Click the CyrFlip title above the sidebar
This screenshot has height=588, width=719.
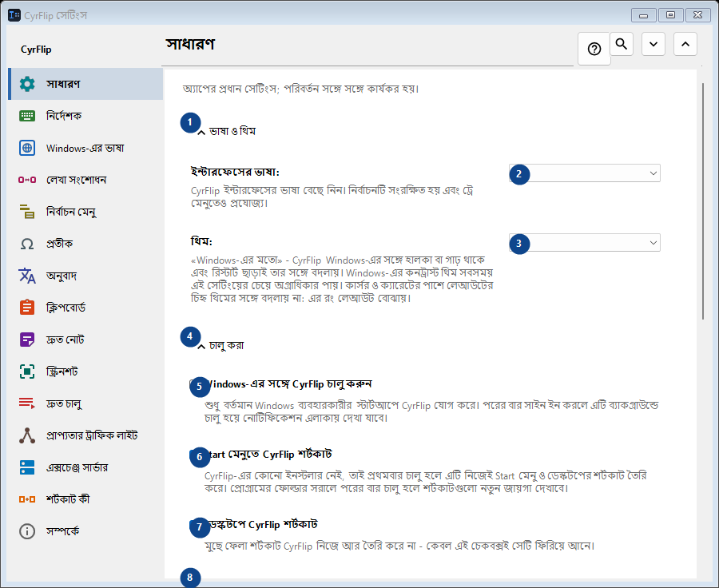[x=36, y=50]
